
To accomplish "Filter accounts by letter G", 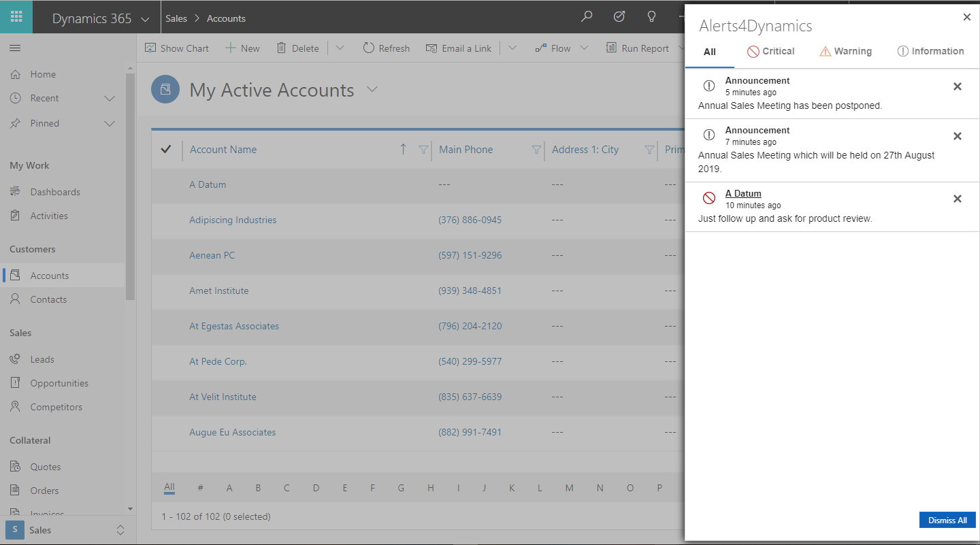I will click(401, 488).
